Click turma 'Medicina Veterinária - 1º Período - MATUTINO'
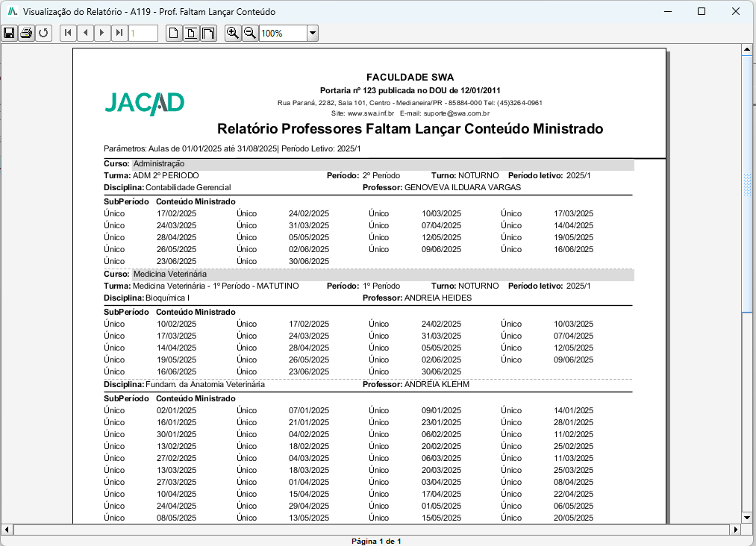This screenshot has width=756, height=546. [216, 286]
